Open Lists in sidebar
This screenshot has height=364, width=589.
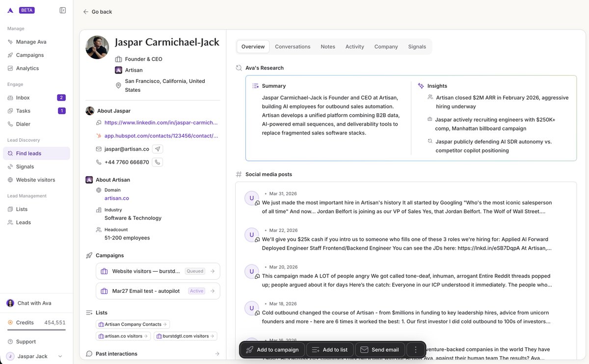36,209
